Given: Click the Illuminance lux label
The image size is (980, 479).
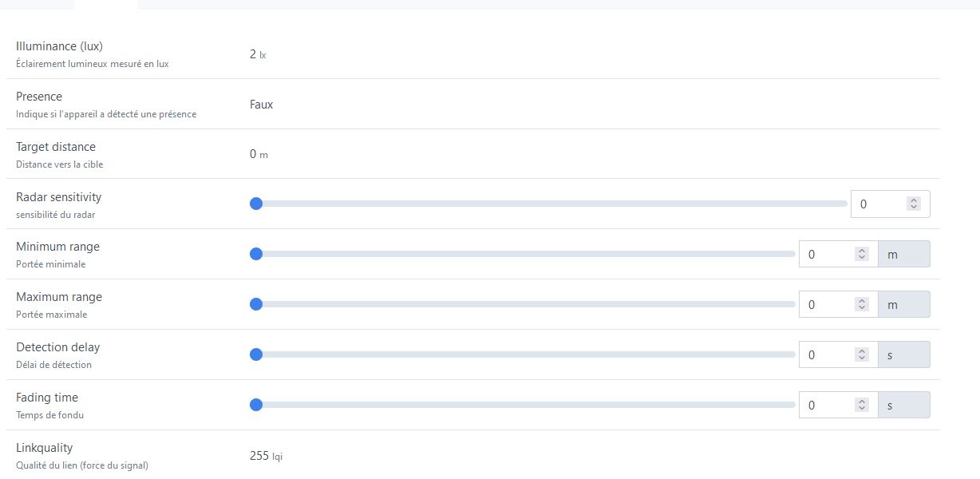Looking at the screenshot, I should point(60,46).
